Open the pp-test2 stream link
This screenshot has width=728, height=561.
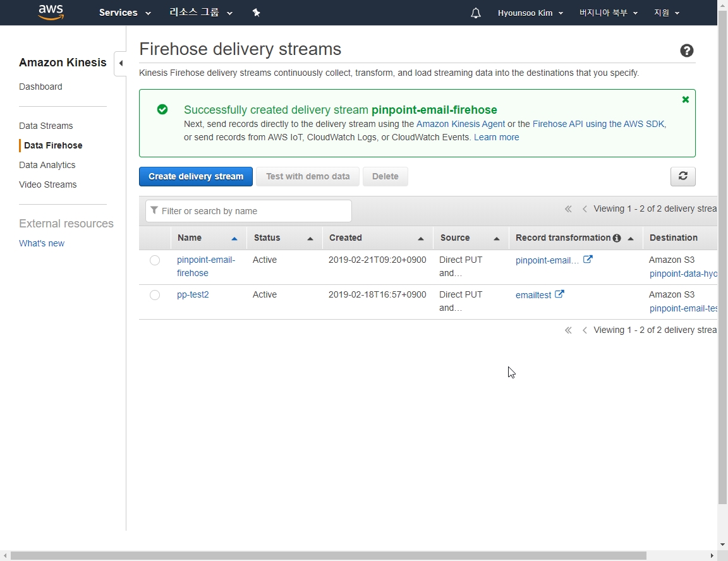click(x=193, y=294)
